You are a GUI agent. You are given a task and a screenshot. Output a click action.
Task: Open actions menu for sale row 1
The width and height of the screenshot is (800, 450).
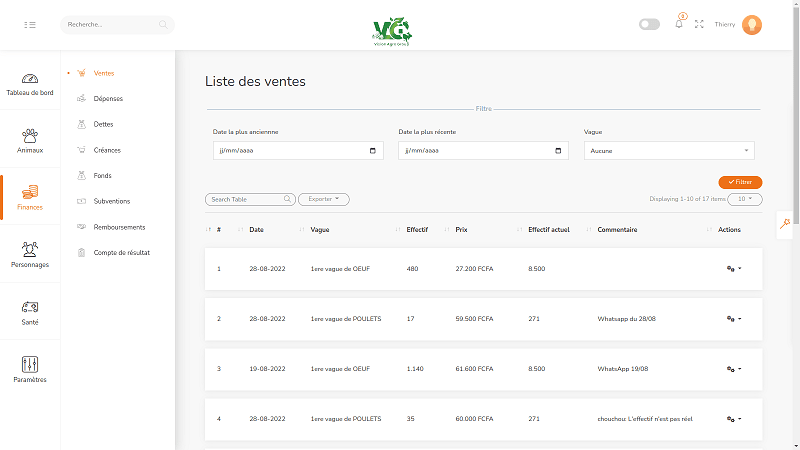pyautogui.click(x=734, y=269)
